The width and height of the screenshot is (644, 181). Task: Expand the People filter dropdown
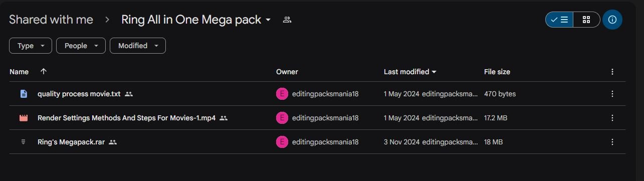pyautogui.click(x=81, y=46)
